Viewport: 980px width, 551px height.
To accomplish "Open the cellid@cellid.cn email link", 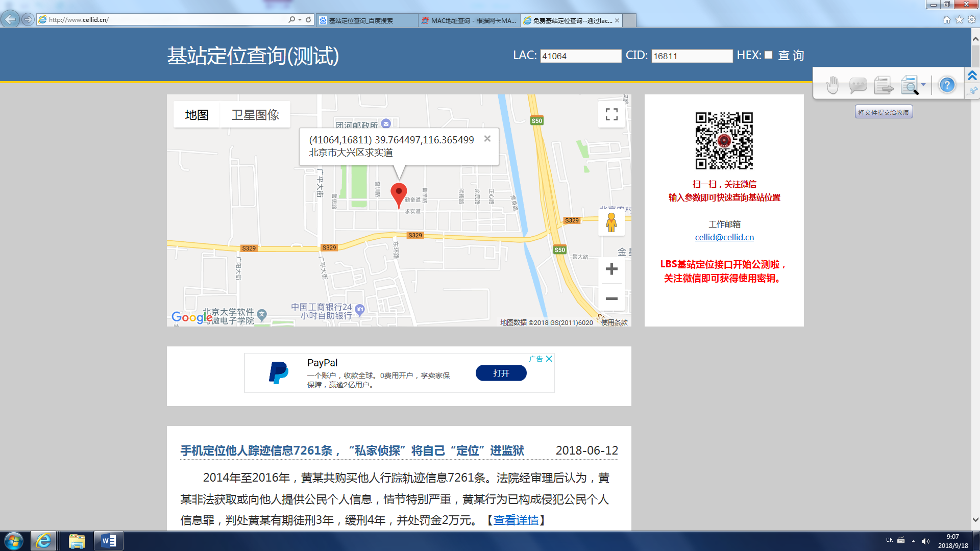I will click(724, 237).
